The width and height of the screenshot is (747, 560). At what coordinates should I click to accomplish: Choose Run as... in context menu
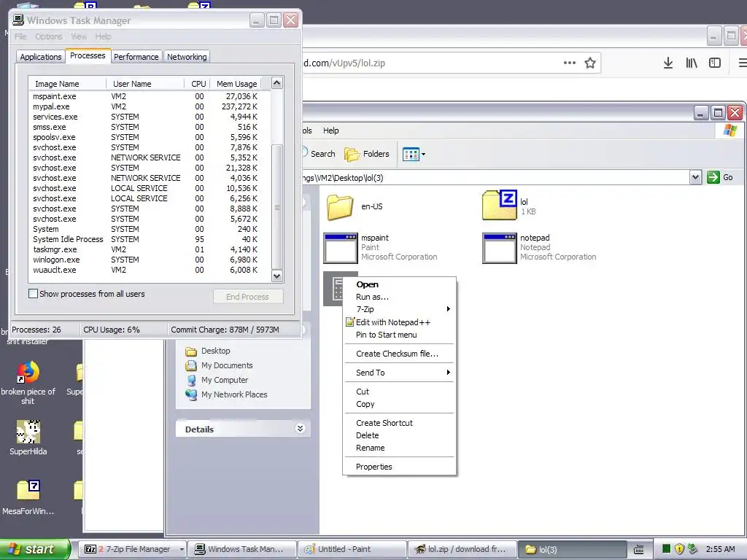(x=398, y=297)
